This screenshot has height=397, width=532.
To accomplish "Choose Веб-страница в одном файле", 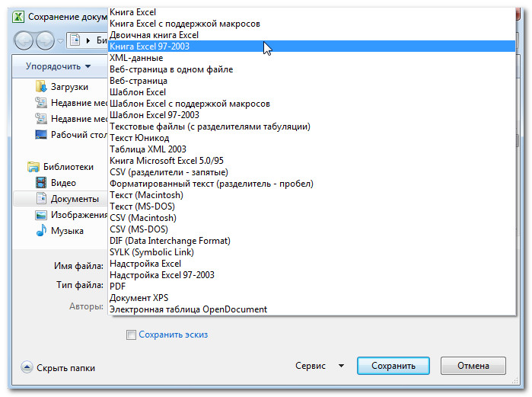I will click(x=312, y=69).
